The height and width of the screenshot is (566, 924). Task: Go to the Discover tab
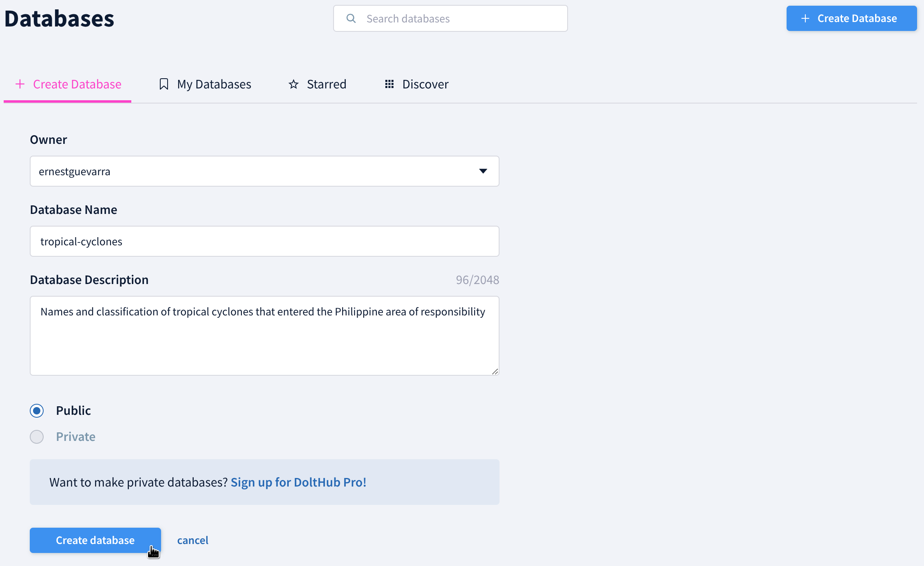click(425, 84)
